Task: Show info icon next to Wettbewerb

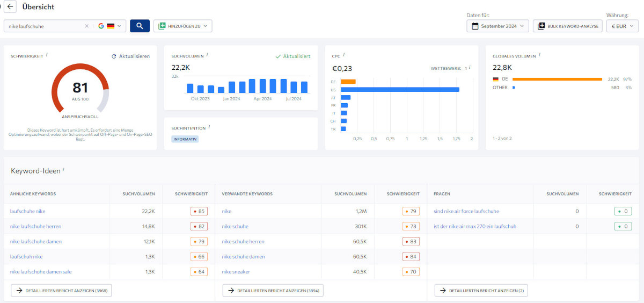Action: (469, 68)
